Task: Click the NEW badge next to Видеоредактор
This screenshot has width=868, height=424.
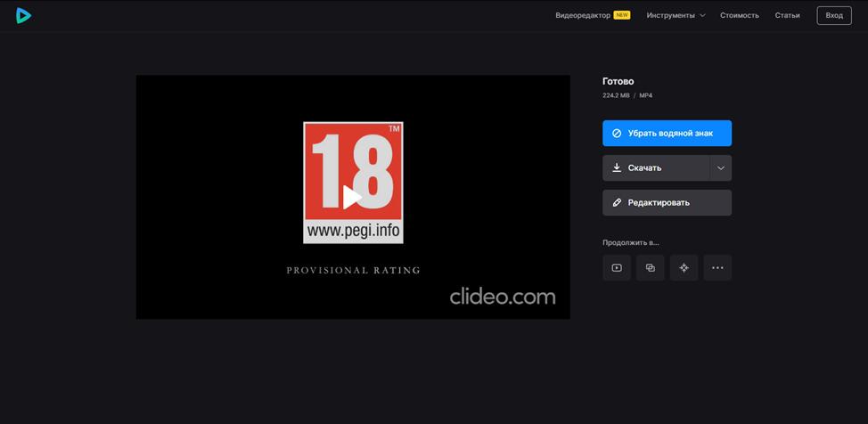Action: click(x=622, y=15)
